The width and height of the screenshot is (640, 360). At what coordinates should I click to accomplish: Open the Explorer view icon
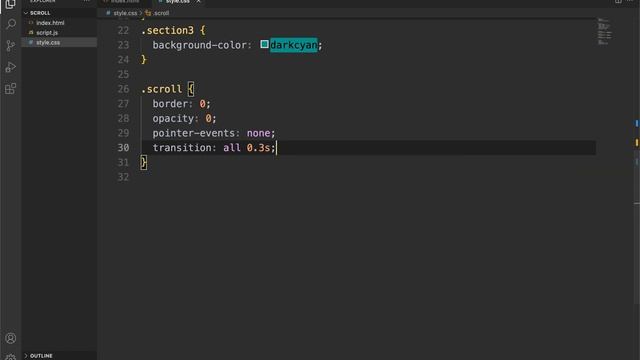point(11,4)
